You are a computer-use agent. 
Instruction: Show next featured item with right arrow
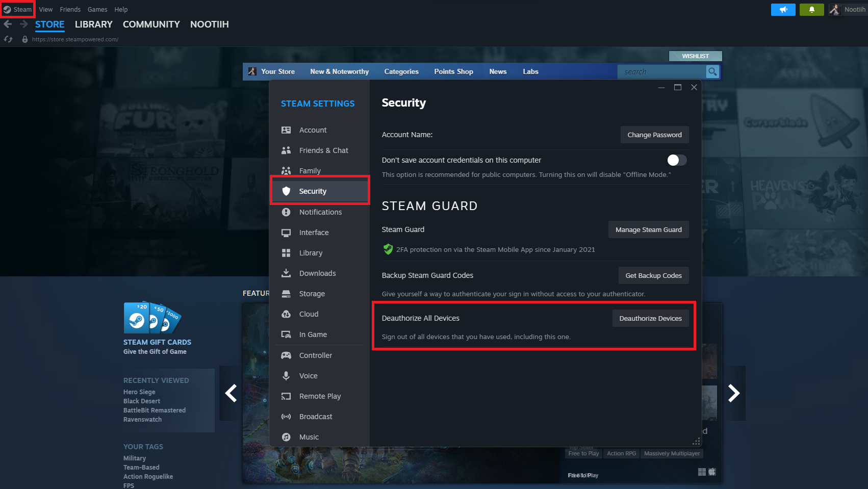[x=734, y=393]
